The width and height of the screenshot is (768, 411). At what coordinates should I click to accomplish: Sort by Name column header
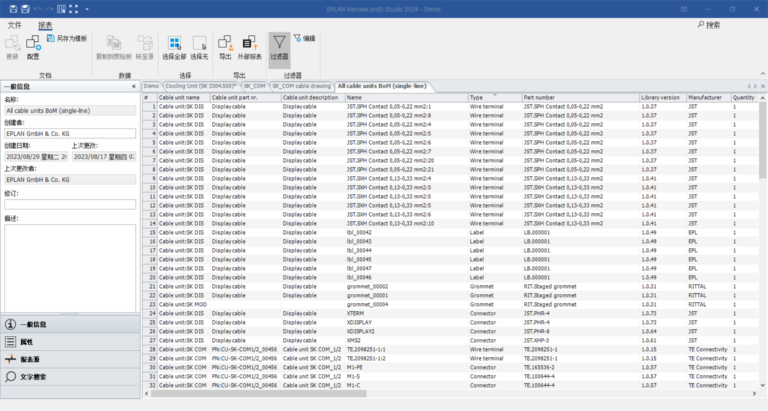click(x=407, y=97)
